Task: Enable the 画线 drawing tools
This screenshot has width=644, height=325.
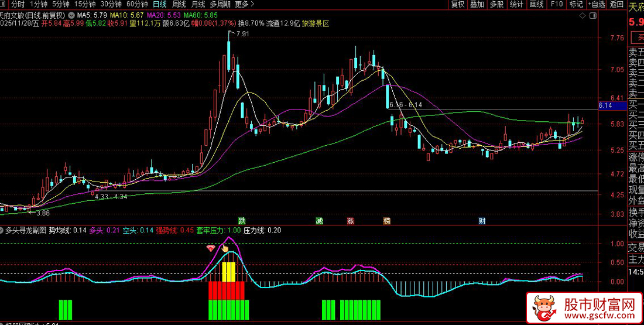Action: pos(536,4)
